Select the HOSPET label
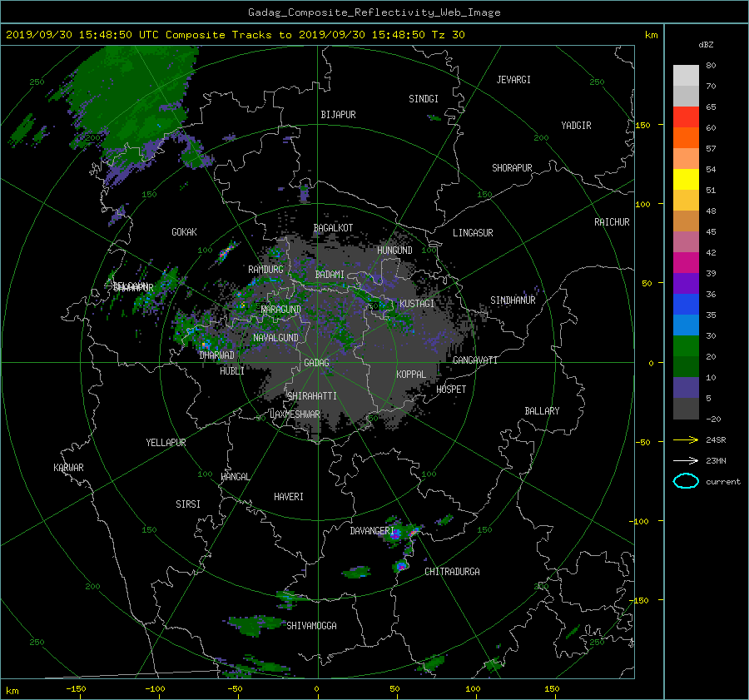Image resolution: width=749 pixels, height=700 pixels. coord(451,390)
